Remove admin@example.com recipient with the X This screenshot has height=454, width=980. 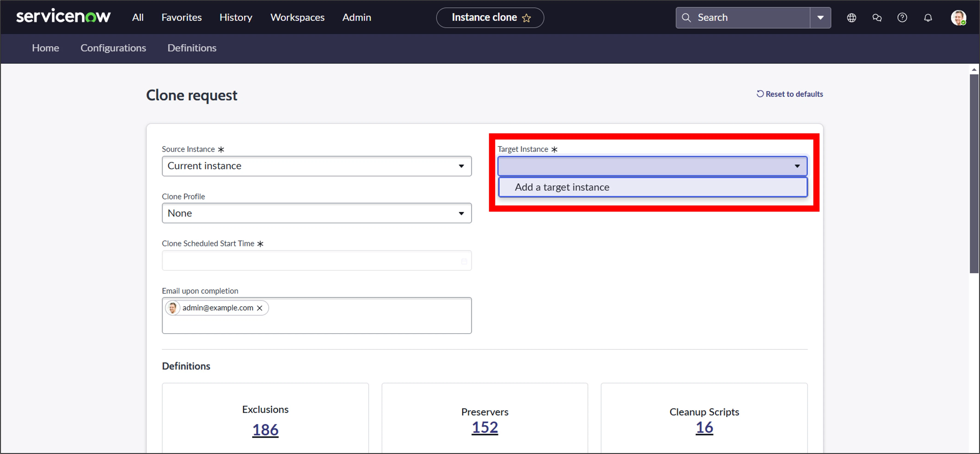pyautogui.click(x=259, y=308)
